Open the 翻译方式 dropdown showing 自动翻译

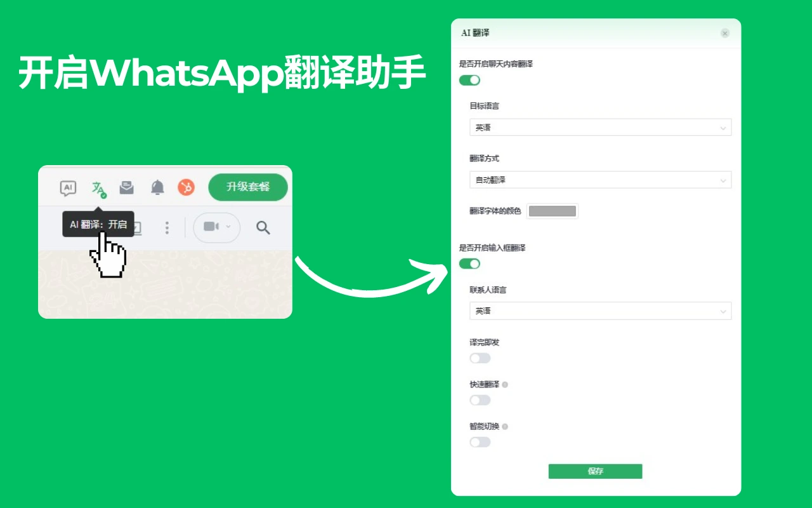pyautogui.click(x=600, y=180)
